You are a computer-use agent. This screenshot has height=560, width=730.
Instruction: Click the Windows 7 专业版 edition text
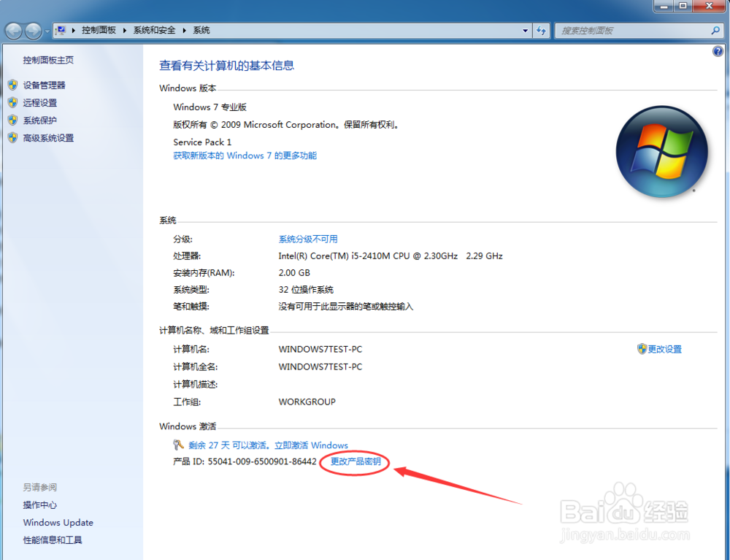coord(210,107)
